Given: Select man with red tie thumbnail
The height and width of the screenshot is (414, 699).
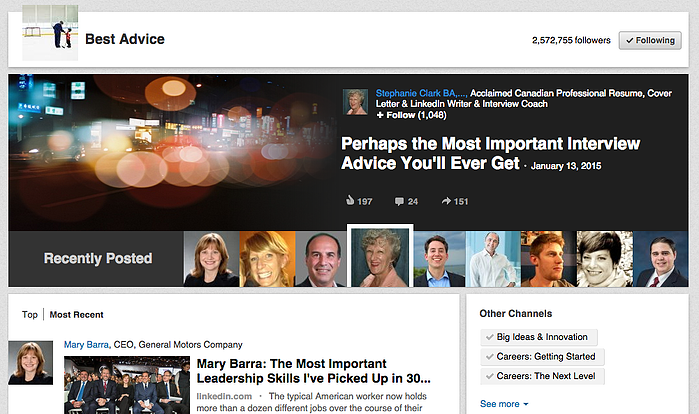Looking at the screenshot, I should click(661, 258).
